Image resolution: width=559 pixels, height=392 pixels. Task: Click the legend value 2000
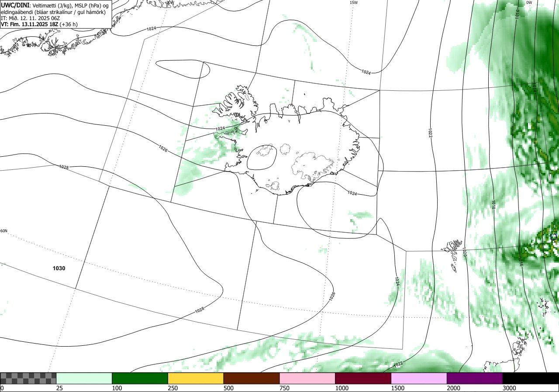453,388
